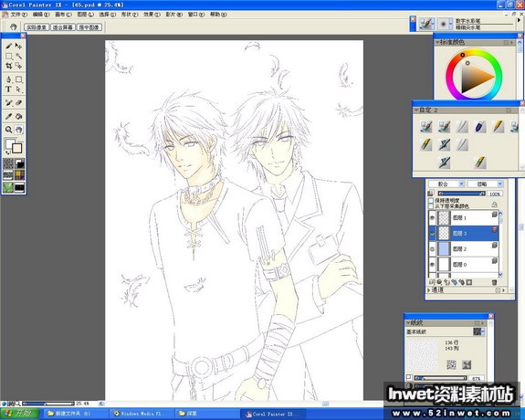The image size is (525, 420).
Task: Click the Grabber icon in property bar
Action: (13, 27)
